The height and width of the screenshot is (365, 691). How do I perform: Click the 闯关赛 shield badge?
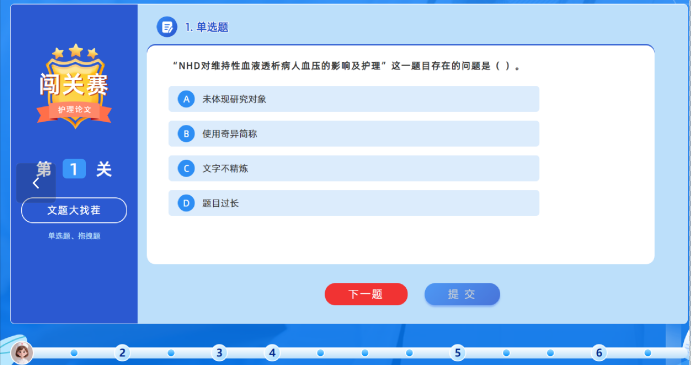tap(74, 86)
